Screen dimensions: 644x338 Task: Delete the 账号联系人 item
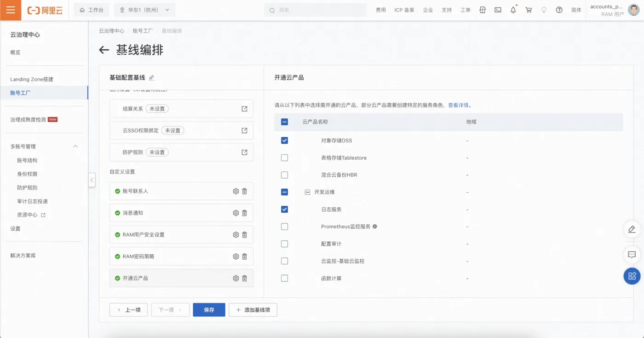pyautogui.click(x=245, y=191)
